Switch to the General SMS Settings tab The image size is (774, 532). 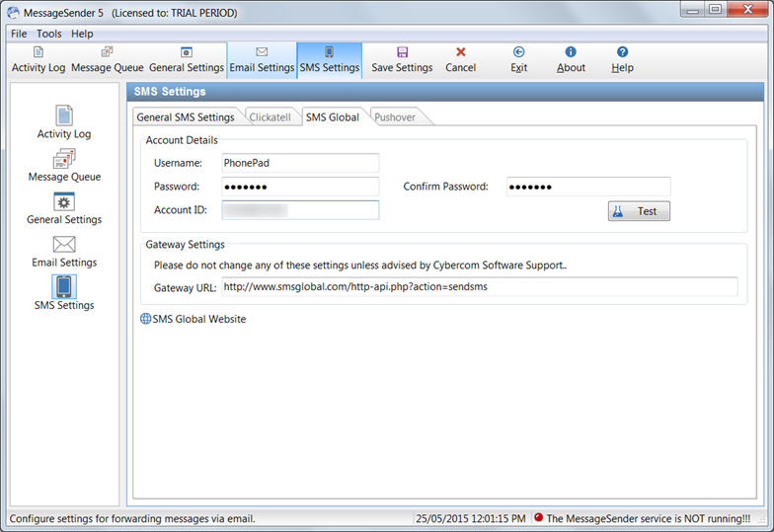click(186, 116)
